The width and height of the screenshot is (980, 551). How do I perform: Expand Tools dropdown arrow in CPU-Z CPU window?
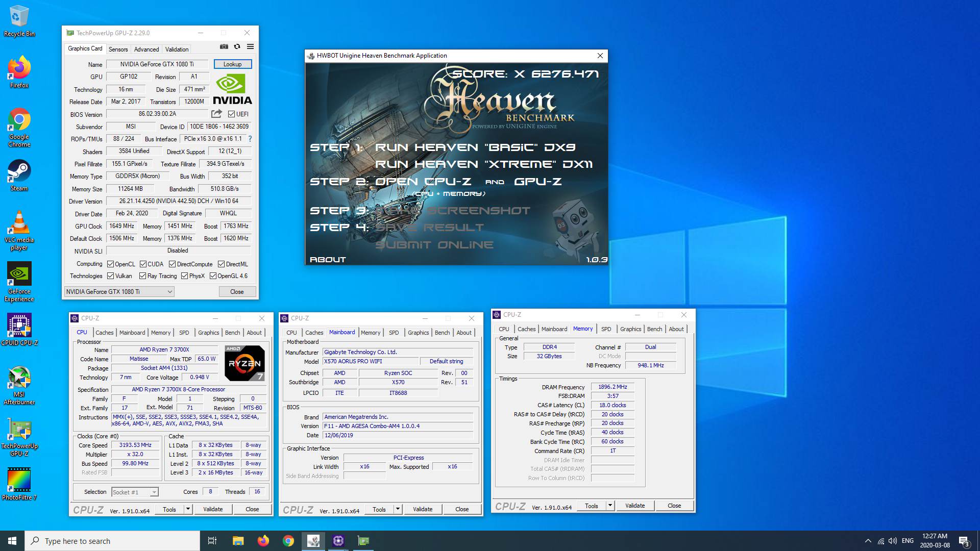point(188,509)
